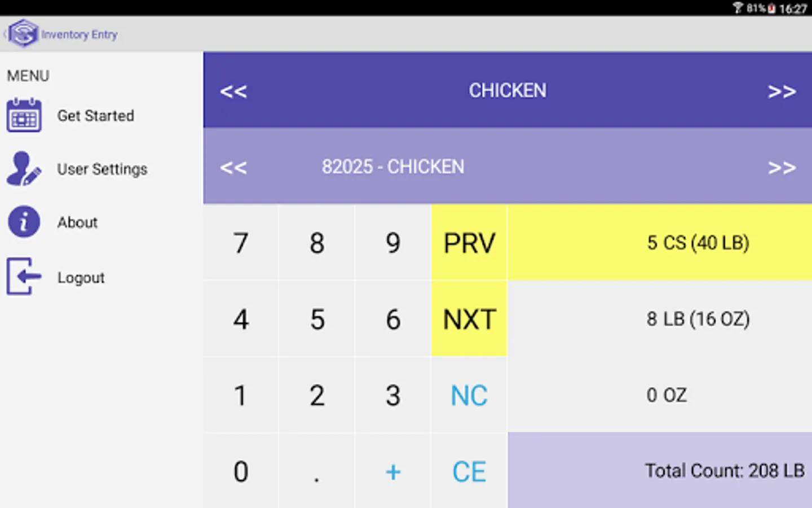The image size is (812, 508).
Task: Select the 8 LB (16 OZ) unit row
Action: tap(660, 319)
